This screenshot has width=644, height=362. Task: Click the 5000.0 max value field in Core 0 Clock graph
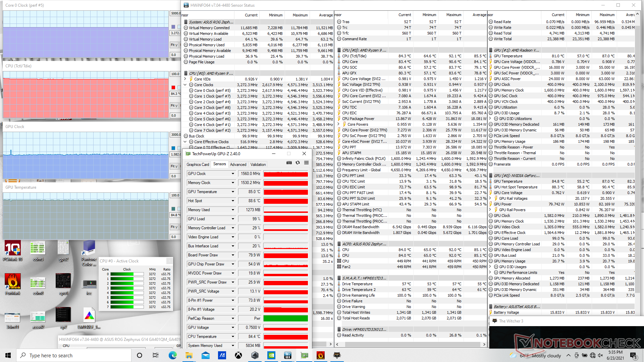point(175,13)
